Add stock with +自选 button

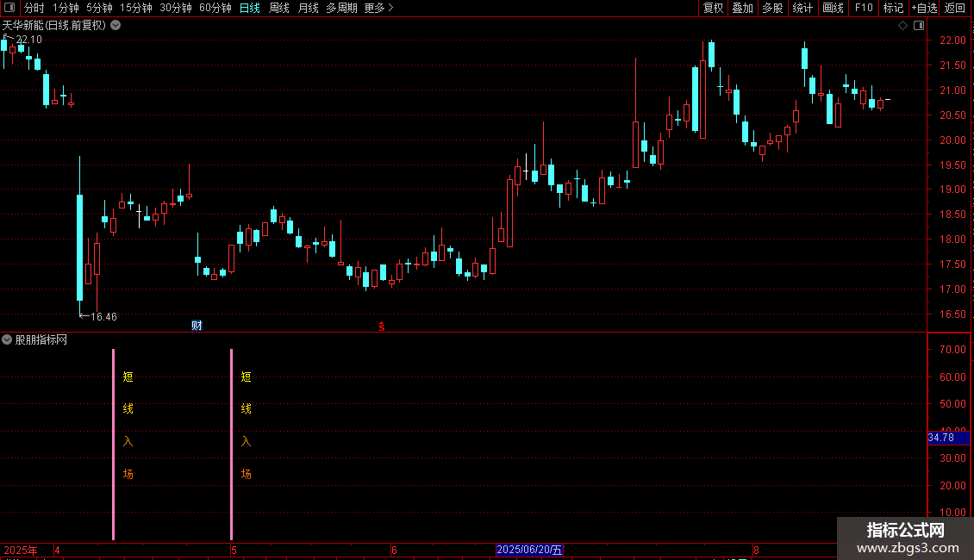924,8
